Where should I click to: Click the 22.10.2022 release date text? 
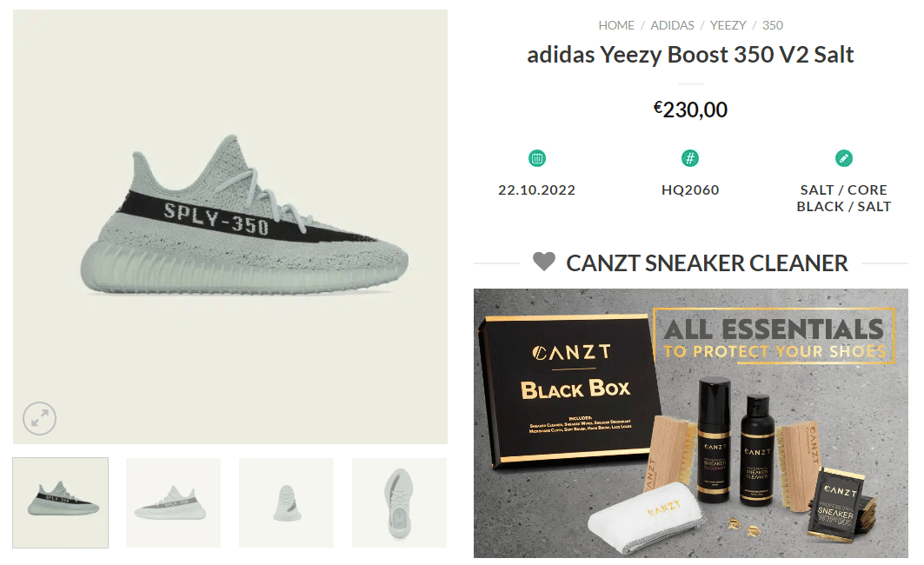pyautogui.click(x=537, y=189)
